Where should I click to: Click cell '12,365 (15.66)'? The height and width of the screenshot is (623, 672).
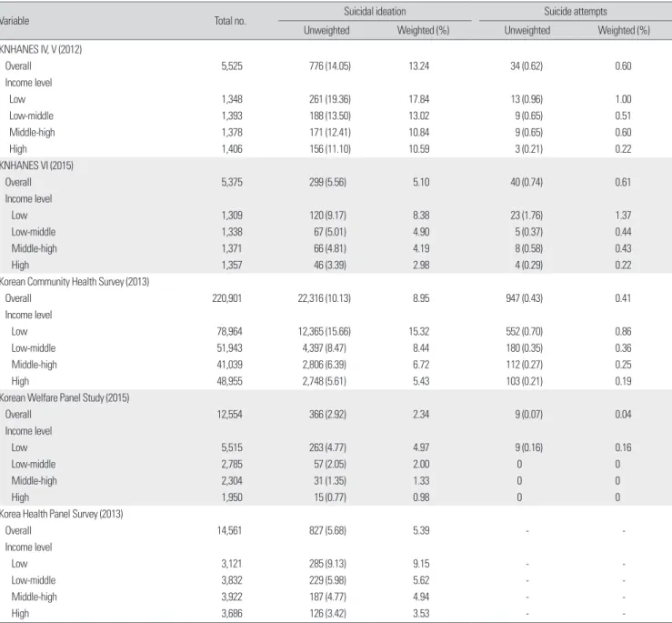coord(325,332)
